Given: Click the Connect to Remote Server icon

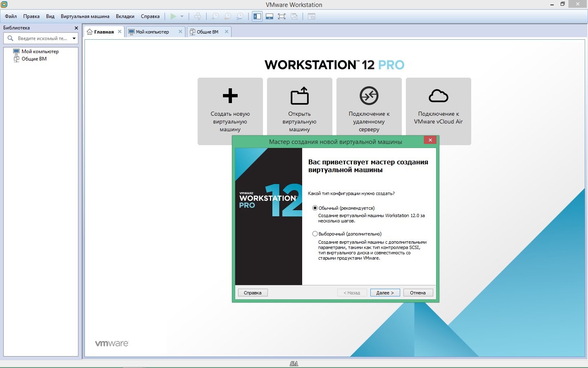Looking at the screenshot, I should point(369,96).
